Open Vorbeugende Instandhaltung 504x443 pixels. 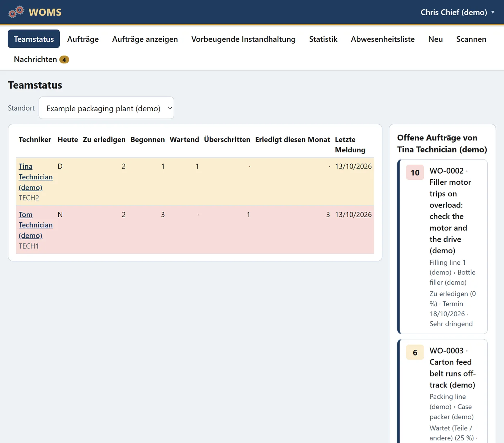tap(243, 39)
